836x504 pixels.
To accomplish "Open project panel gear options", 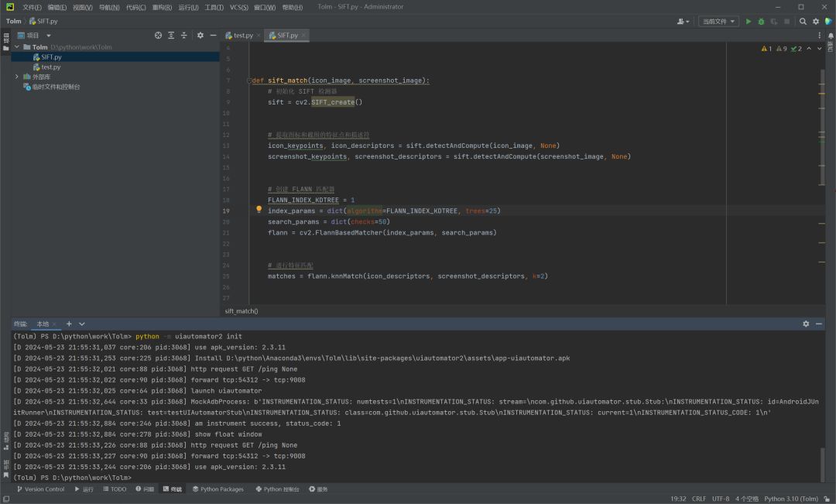I will click(x=200, y=36).
